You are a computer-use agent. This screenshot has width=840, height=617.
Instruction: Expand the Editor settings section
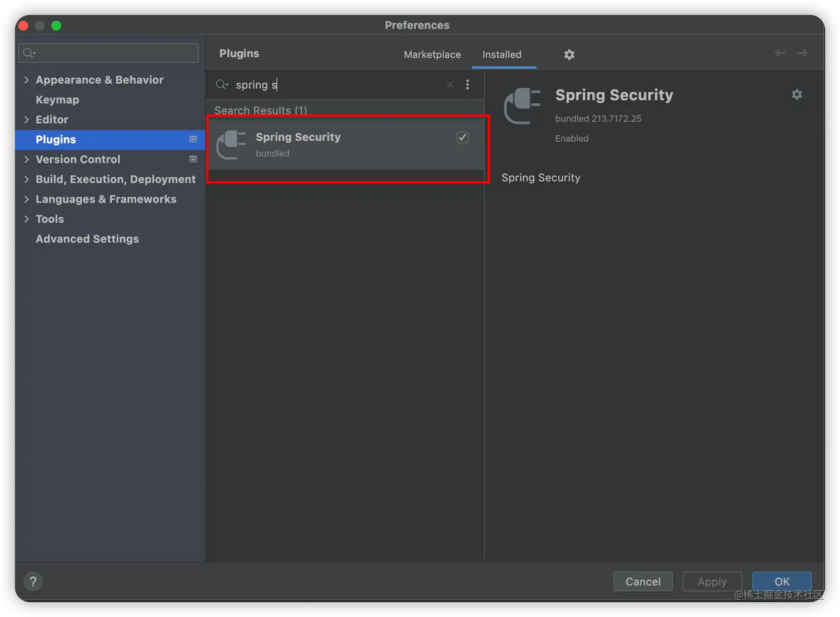(27, 120)
